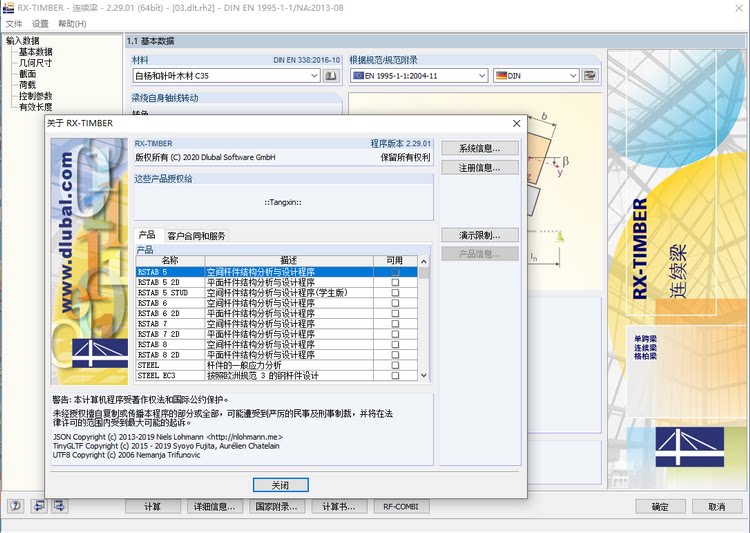Open the 帮助(H) menu
750x533 pixels.
click(72, 24)
